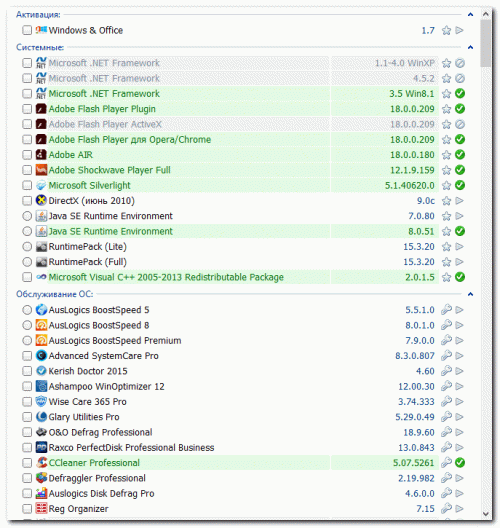This screenshot has width=500, height=528.
Task: Collapse the Системные section
Action: (470, 47)
